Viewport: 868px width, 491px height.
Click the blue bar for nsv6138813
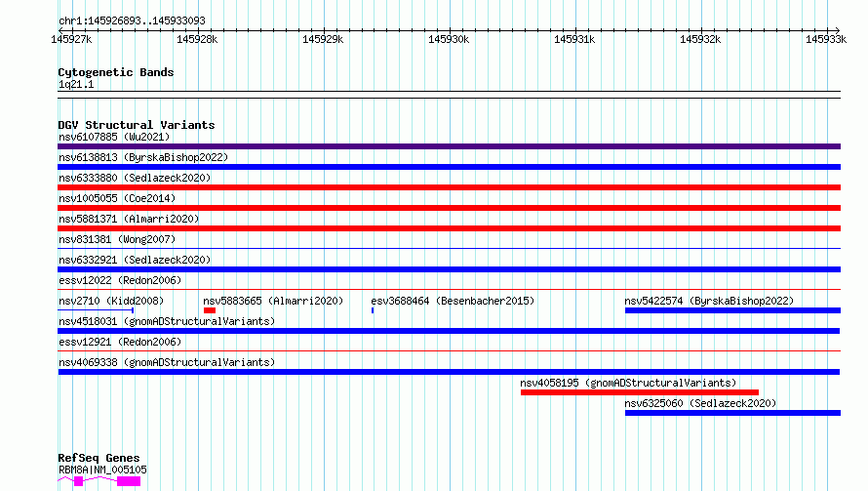coord(449,167)
